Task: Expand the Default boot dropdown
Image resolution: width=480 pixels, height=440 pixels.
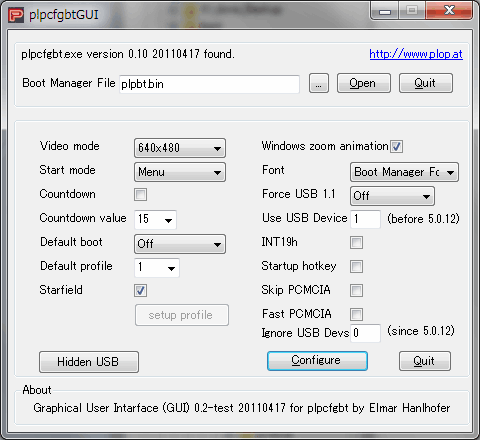Action: (180, 244)
